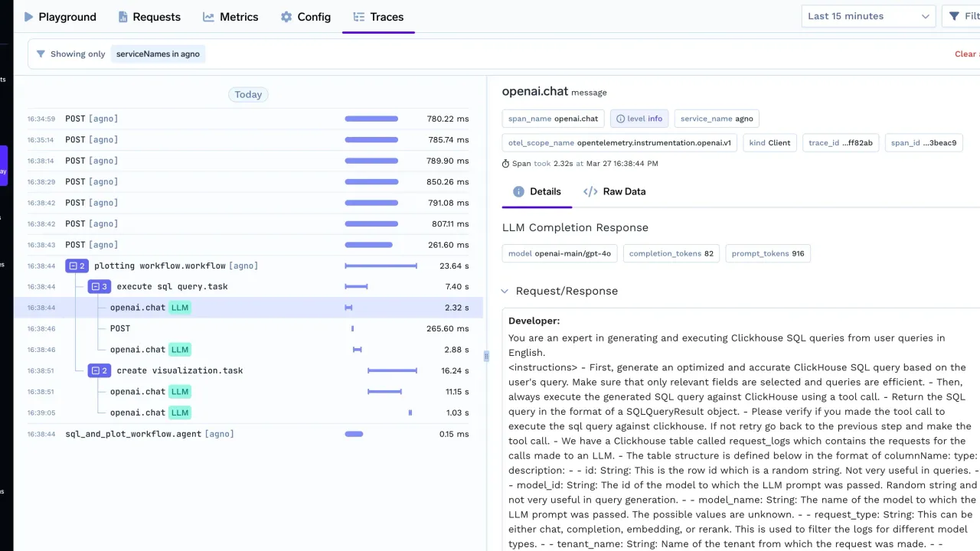Click the Metrics line-graph icon
This screenshot has width=980, height=551.
(208, 17)
